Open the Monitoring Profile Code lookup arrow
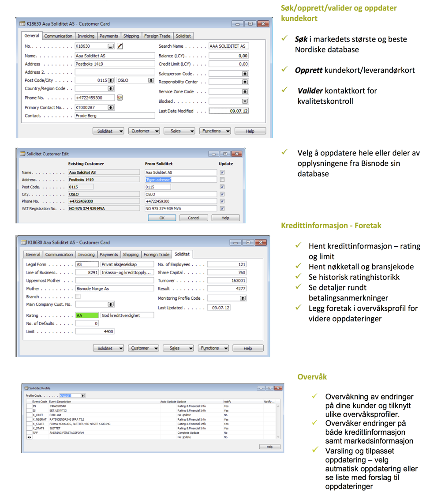441x504 pixels. click(x=242, y=297)
